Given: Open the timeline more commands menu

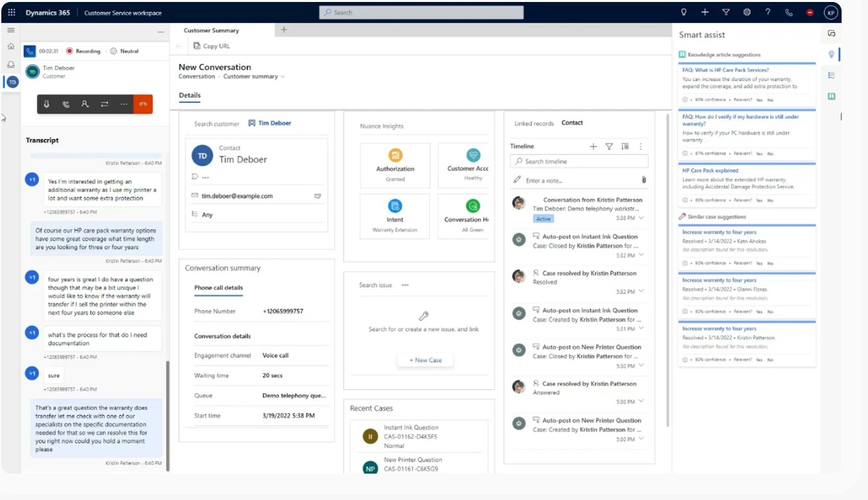Looking at the screenshot, I should click(640, 146).
